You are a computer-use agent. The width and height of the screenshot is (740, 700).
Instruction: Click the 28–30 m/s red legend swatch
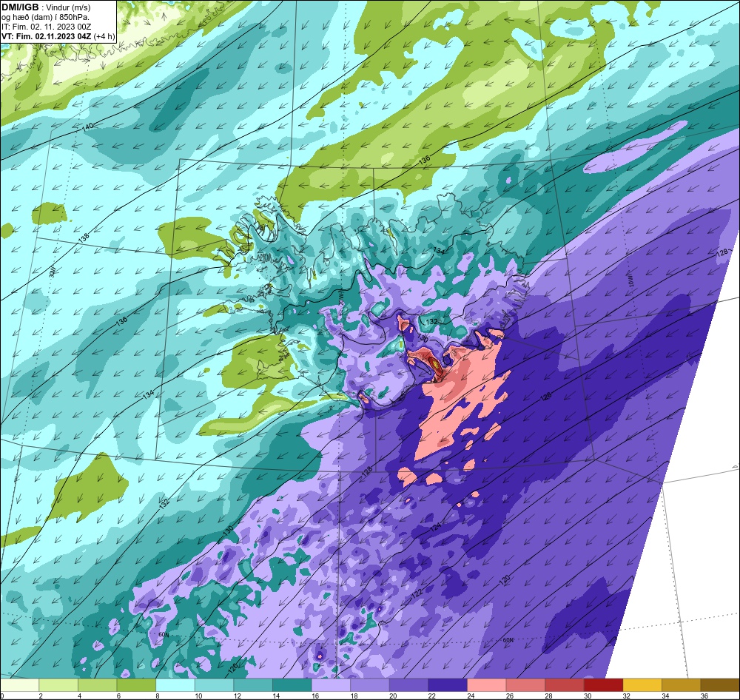click(565, 685)
